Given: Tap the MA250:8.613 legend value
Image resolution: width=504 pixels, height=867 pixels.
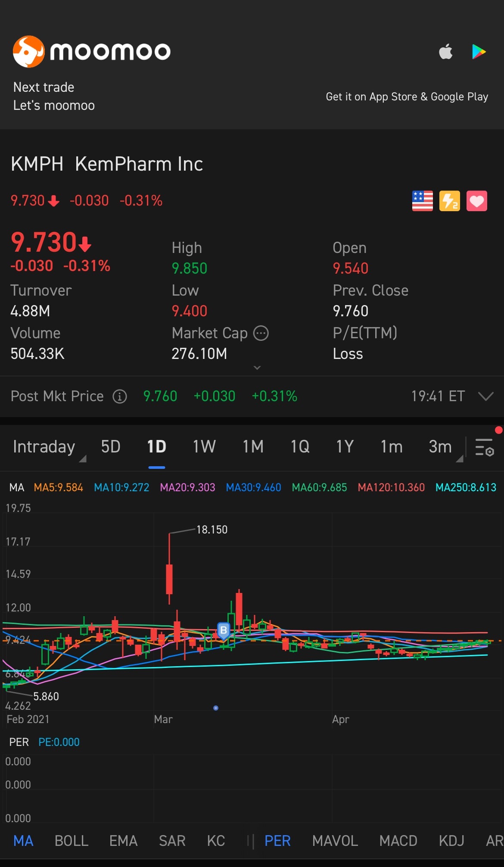Looking at the screenshot, I should point(466,487).
